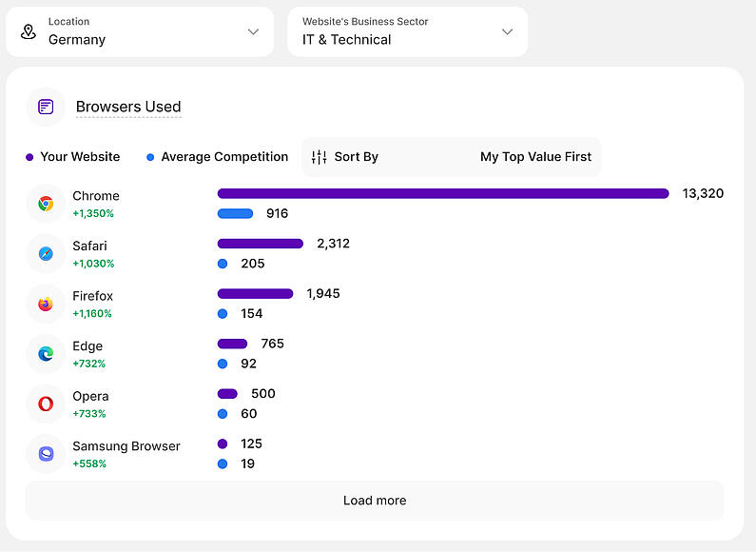Click Chrome's +1,350% change value
Screen dimensions: 756x552
click(x=93, y=214)
